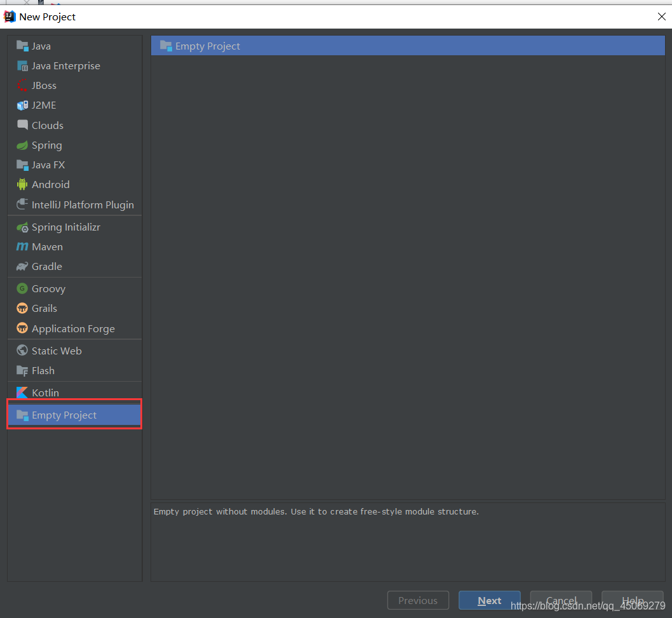Click the Kotlin K logo icon
672x618 pixels.
click(22, 393)
